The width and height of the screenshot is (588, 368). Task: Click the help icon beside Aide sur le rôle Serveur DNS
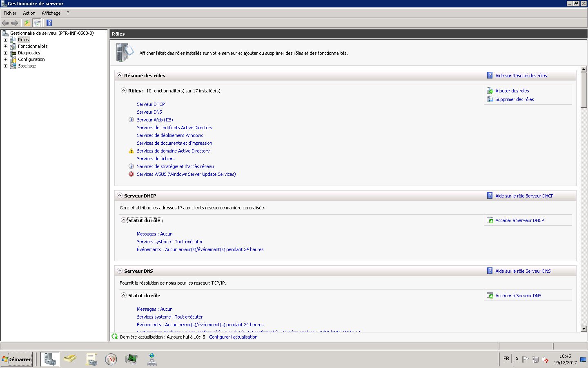click(x=490, y=271)
